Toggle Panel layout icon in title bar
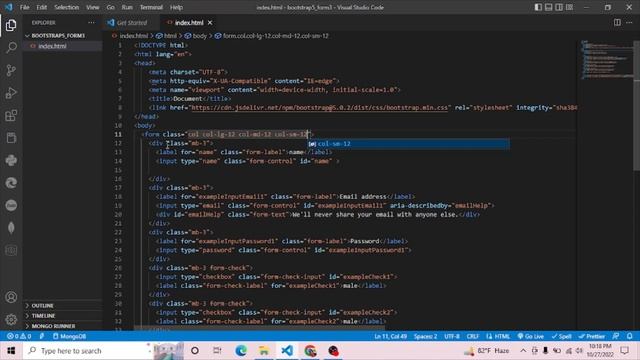The height and width of the screenshot is (360, 640). (x=549, y=7)
